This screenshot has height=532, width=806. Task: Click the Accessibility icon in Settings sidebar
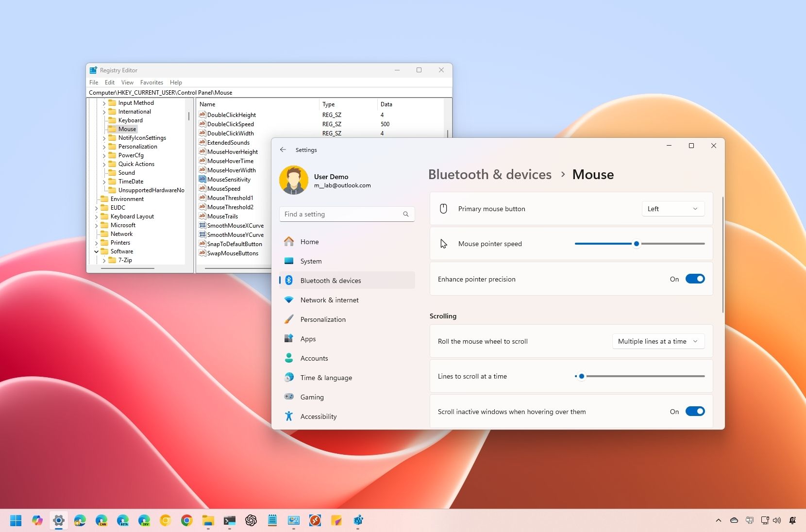click(289, 416)
